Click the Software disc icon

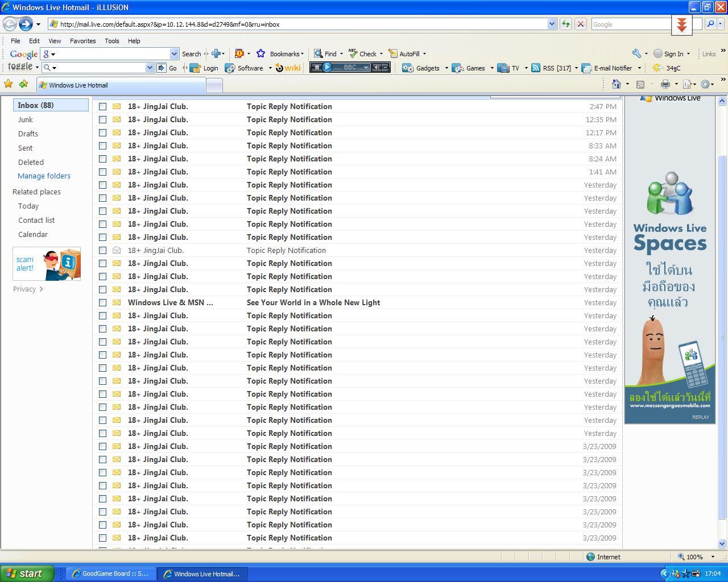click(230, 68)
